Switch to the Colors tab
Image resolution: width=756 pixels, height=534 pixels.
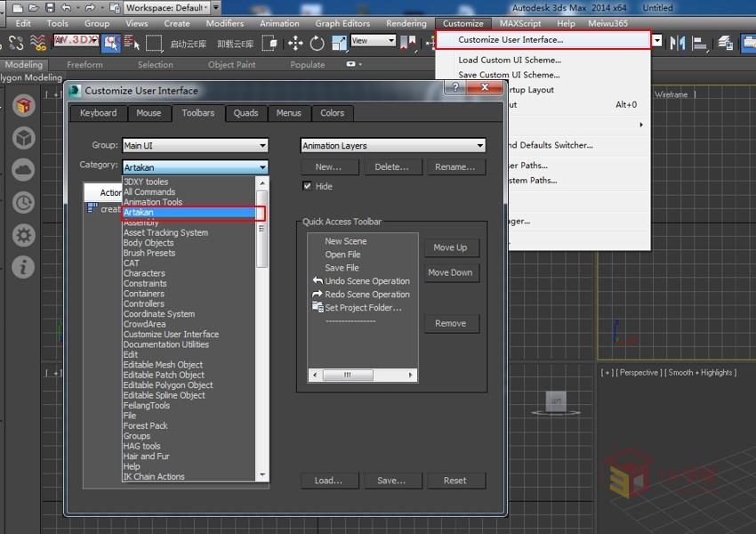pos(333,113)
